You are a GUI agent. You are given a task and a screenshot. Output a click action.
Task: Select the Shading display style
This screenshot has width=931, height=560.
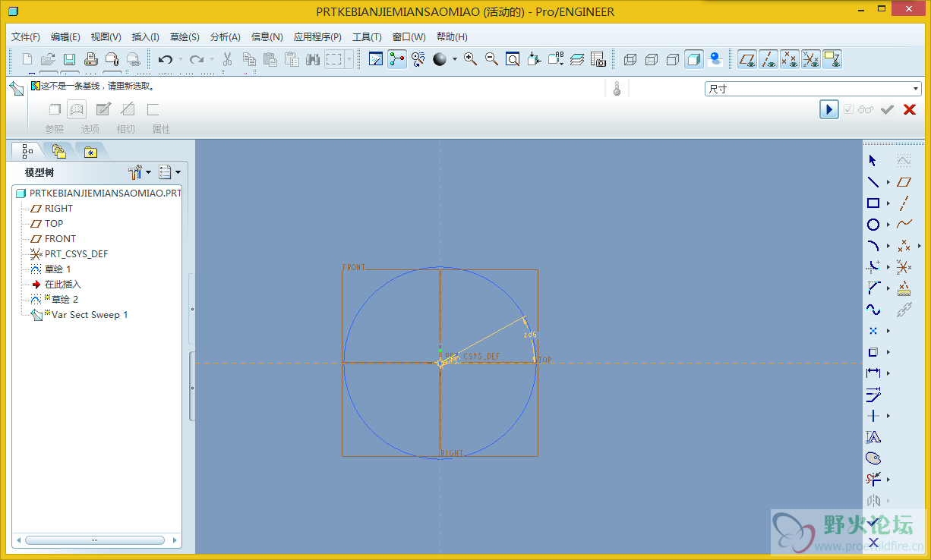pyautogui.click(x=693, y=59)
